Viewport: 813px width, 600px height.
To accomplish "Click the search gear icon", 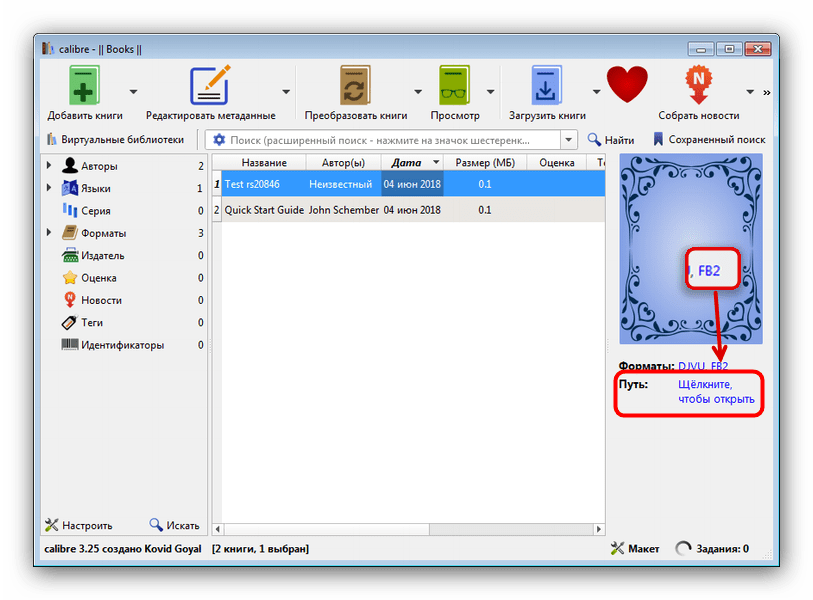I will point(219,140).
